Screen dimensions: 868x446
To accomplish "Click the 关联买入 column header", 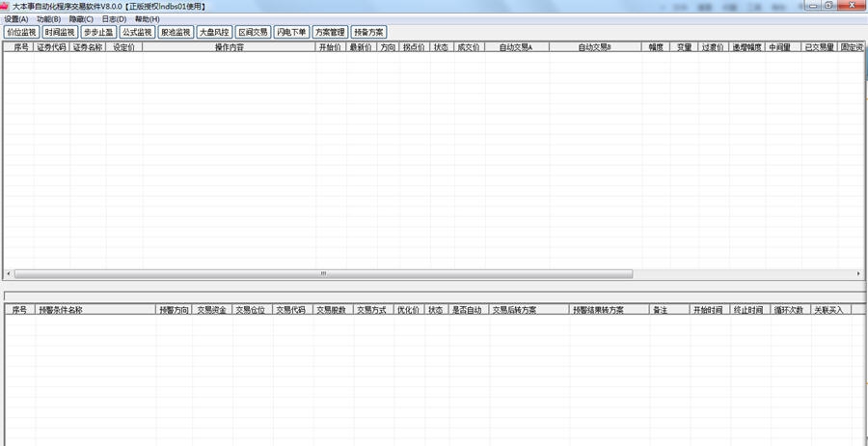I will click(x=831, y=310).
